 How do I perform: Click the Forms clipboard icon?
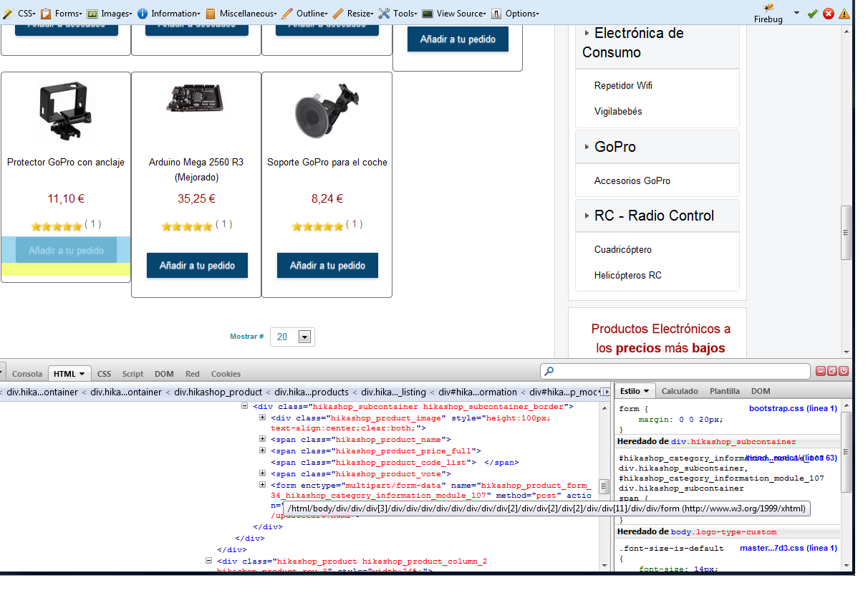[46, 13]
